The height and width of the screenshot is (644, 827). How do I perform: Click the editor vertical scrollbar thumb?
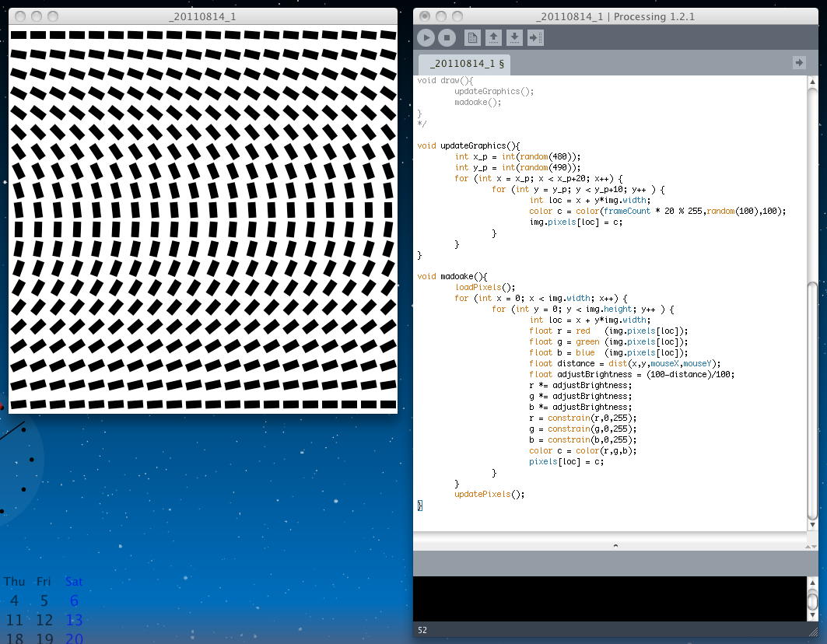click(x=812, y=401)
